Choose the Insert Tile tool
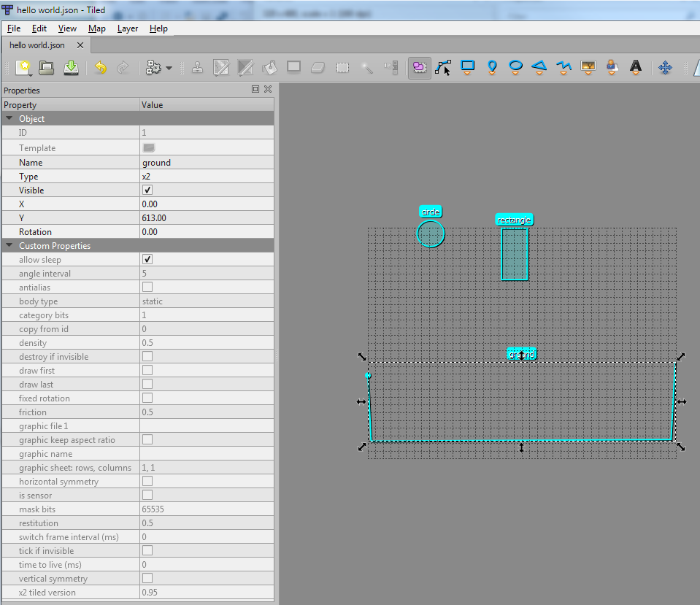This screenshot has width=700, height=605. pyautogui.click(x=588, y=68)
